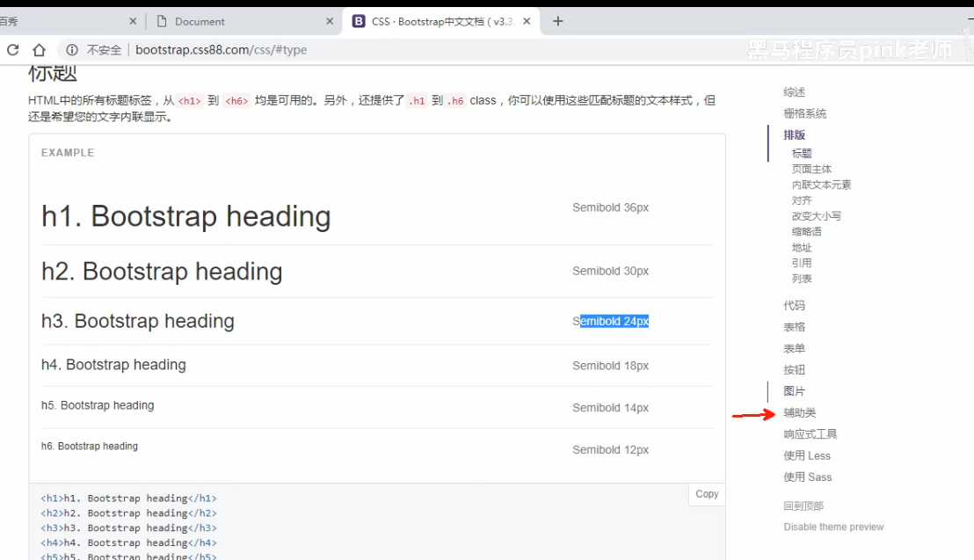Viewport: 974px width, 560px height.
Task: Open a new tab with the plus button
Action: pos(558,21)
